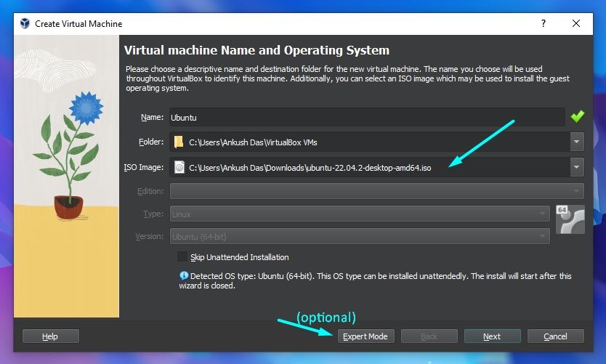Click the yellow folder icon in Folder field

pyautogui.click(x=179, y=142)
